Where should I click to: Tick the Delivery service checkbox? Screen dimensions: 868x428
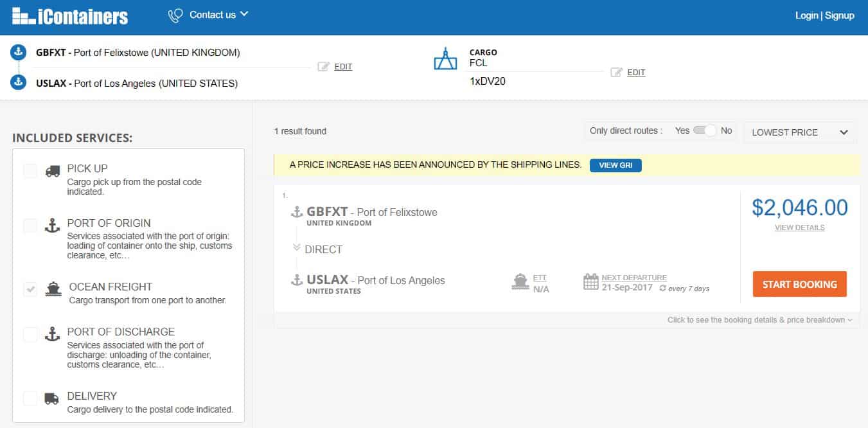tap(30, 398)
